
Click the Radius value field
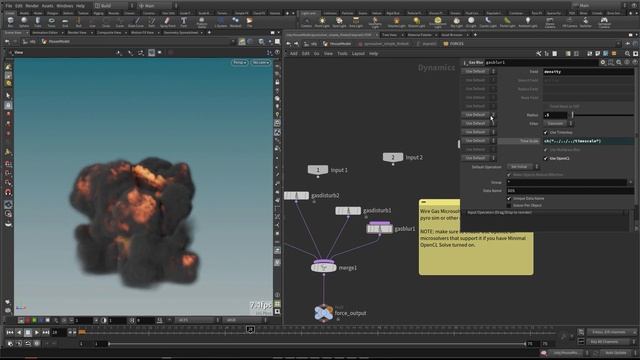click(x=555, y=115)
